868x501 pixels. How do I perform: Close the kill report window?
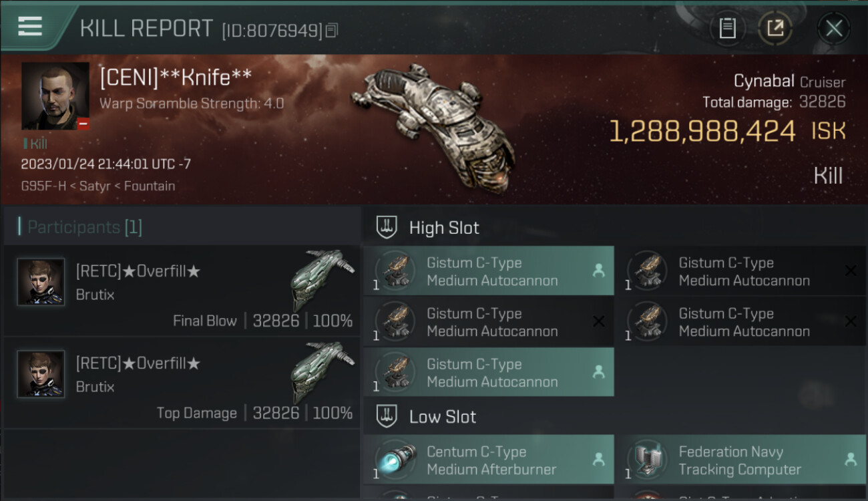(834, 28)
